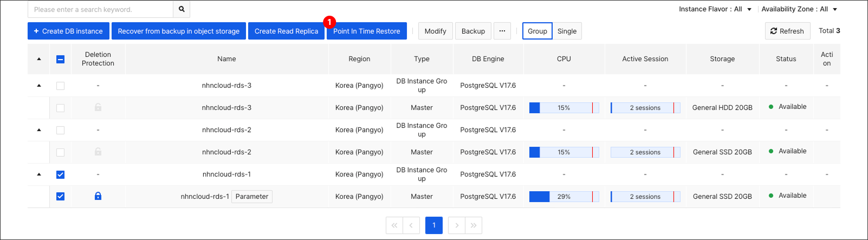The image size is (868, 240).
Task: Select page 1 in pagination
Action: [x=434, y=225]
